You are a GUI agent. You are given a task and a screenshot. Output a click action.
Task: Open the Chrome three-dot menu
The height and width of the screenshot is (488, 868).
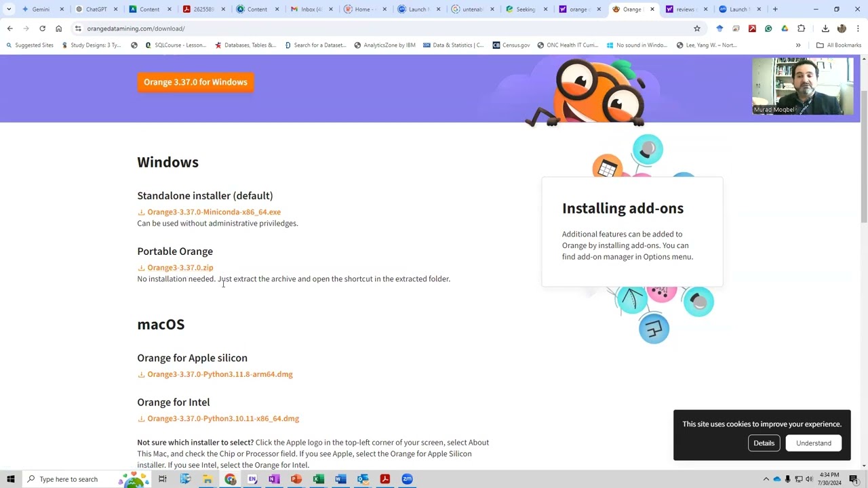click(x=858, y=28)
